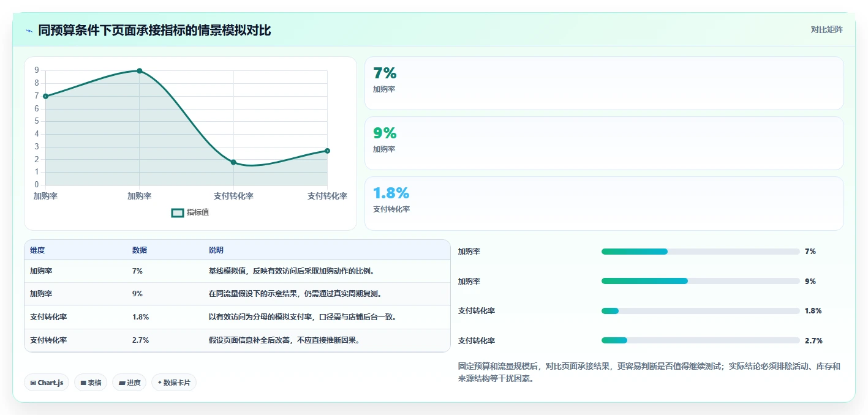Select the 数据卡片 chip

[x=174, y=383]
